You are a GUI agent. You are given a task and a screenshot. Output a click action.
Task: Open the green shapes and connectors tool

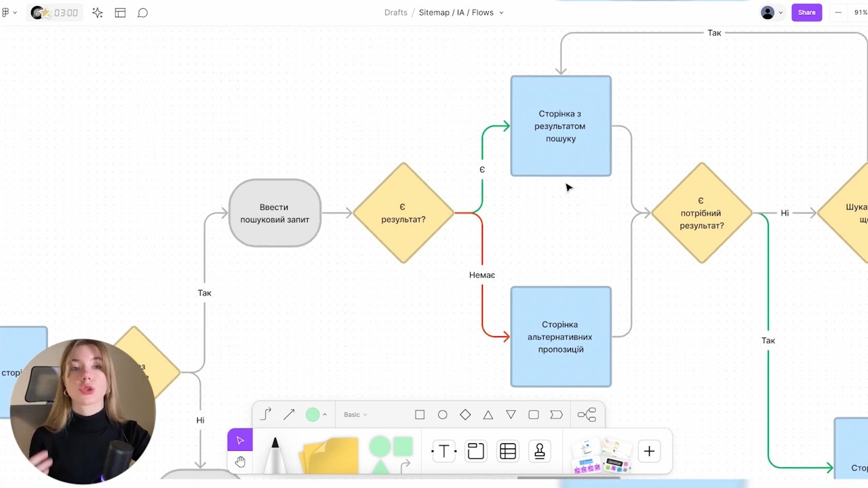click(391, 455)
